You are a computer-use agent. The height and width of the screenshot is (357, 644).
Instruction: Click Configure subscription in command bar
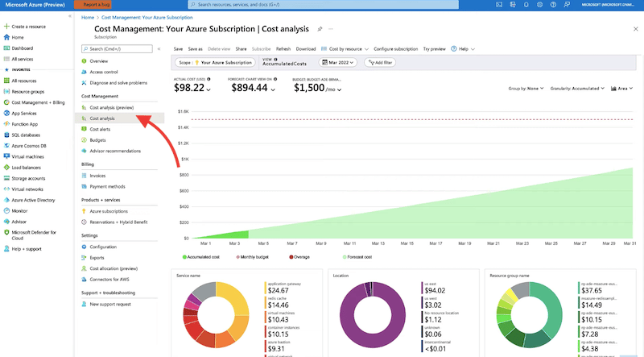tap(395, 49)
